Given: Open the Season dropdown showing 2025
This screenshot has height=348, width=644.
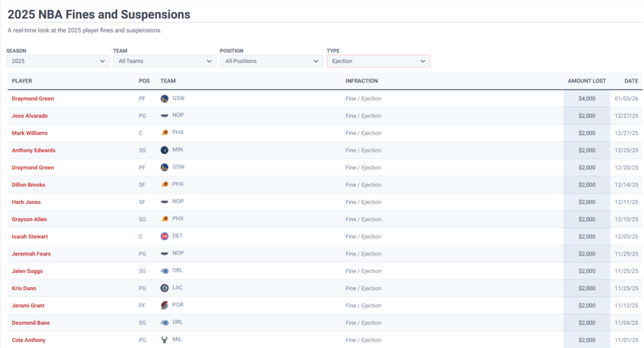Looking at the screenshot, I should [x=58, y=61].
